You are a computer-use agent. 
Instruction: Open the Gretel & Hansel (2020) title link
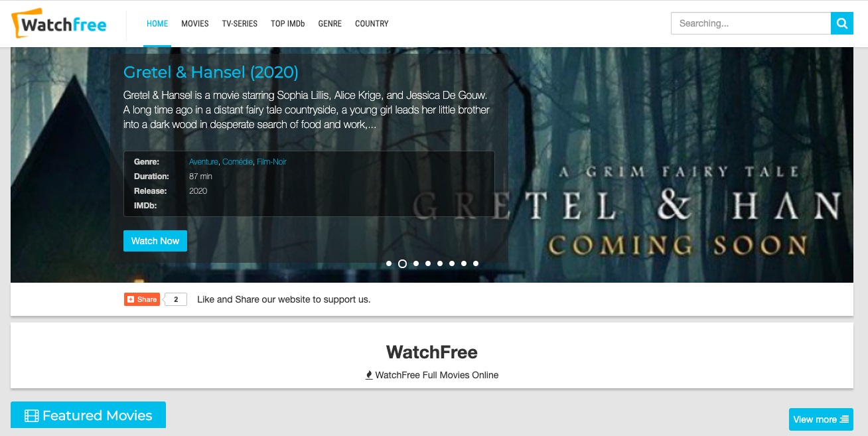(211, 72)
